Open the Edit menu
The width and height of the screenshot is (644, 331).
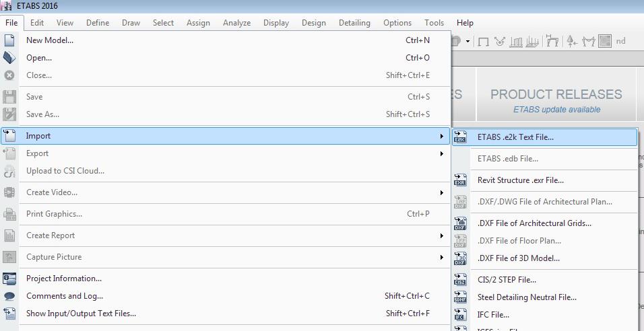point(37,23)
